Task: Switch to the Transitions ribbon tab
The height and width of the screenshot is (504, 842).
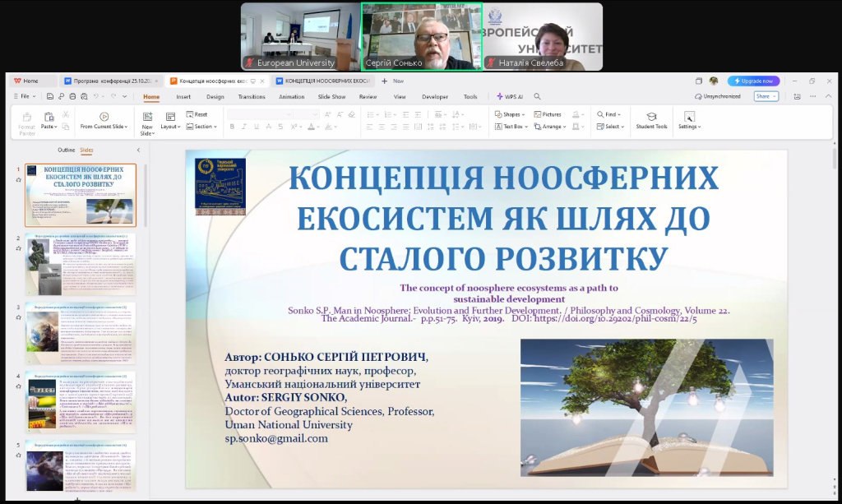Action: [252, 96]
